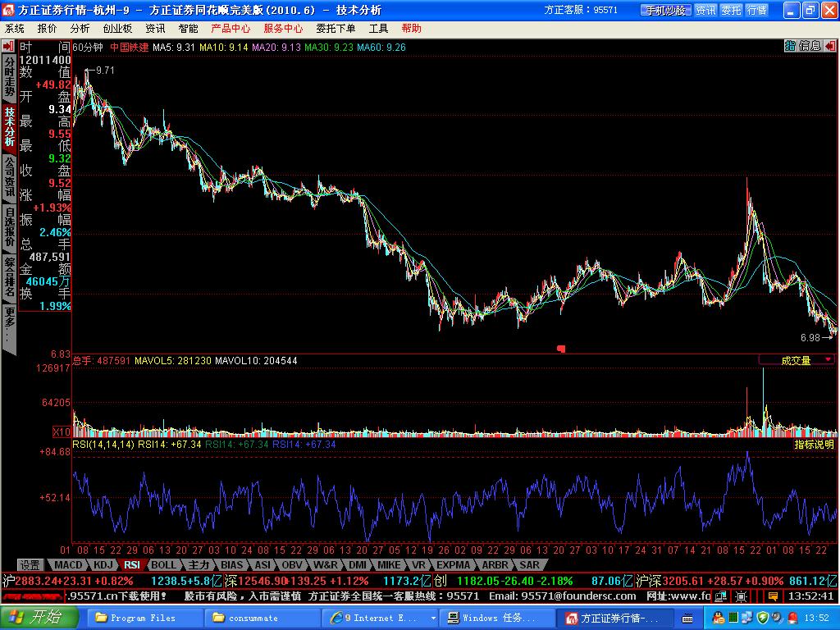840x630 pixels.
Task: Select the 公司资讯 side tab
Action: [x=9, y=177]
